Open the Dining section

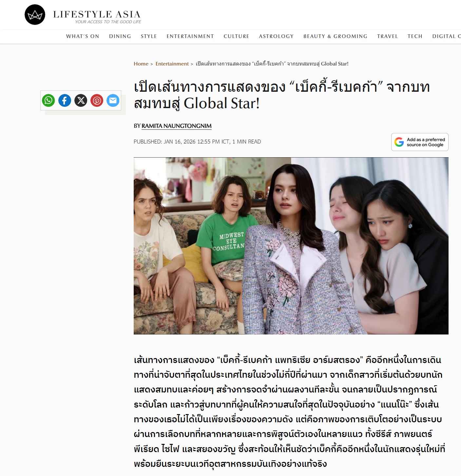pos(120,36)
